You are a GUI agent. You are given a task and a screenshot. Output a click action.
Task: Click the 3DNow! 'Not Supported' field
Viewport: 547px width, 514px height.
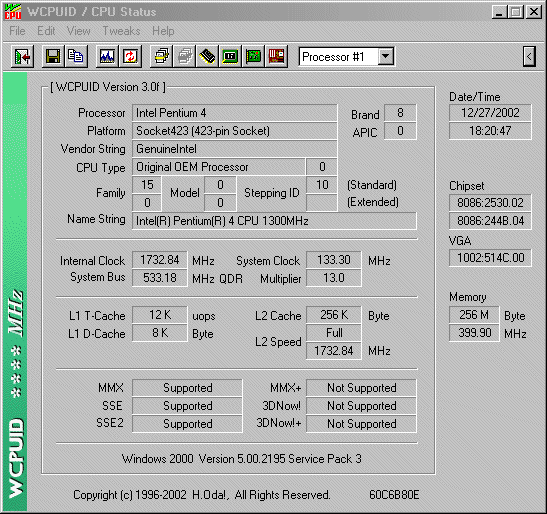(361, 406)
